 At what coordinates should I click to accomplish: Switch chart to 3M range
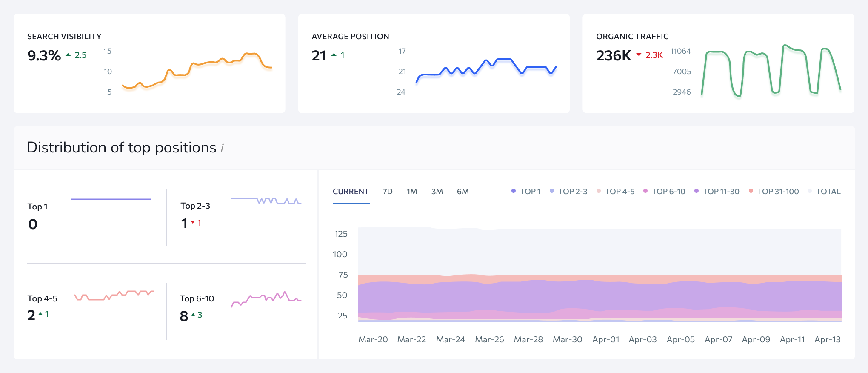437,192
